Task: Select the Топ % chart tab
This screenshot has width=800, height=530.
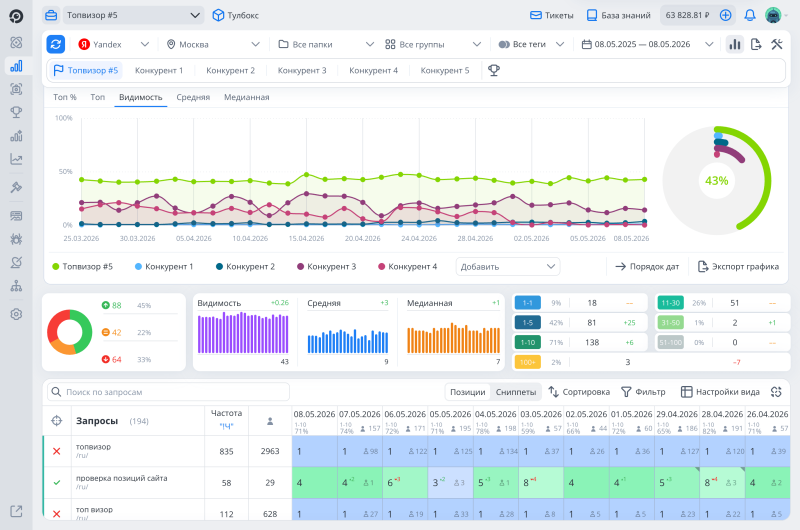Action: 65,97
